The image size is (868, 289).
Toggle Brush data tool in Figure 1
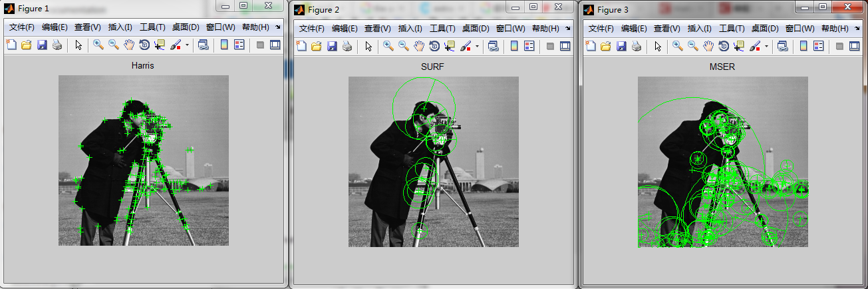[x=176, y=45]
